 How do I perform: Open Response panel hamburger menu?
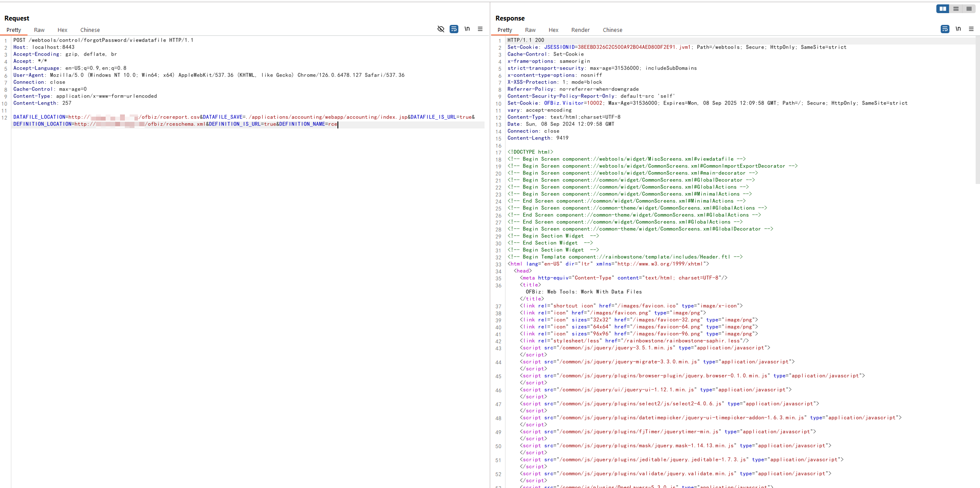point(971,29)
